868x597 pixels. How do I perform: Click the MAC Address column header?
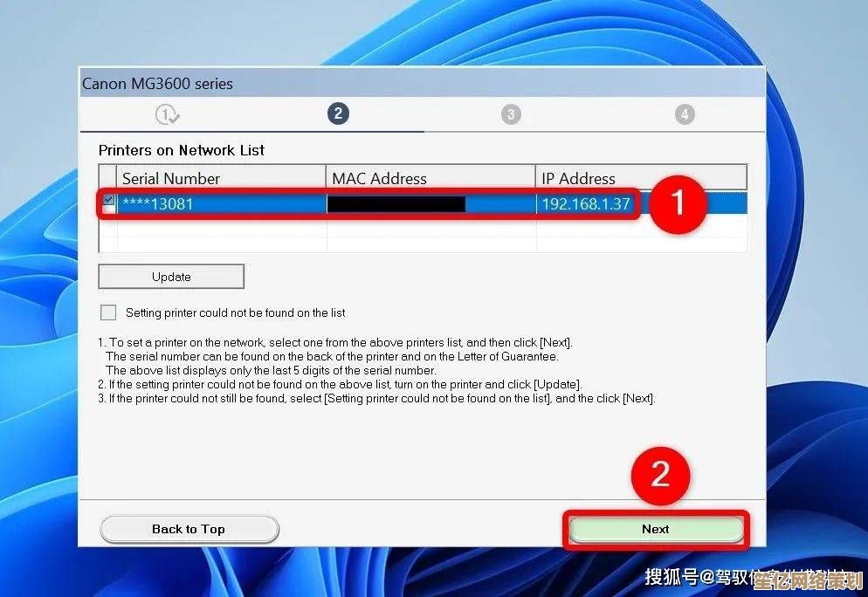click(x=379, y=178)
